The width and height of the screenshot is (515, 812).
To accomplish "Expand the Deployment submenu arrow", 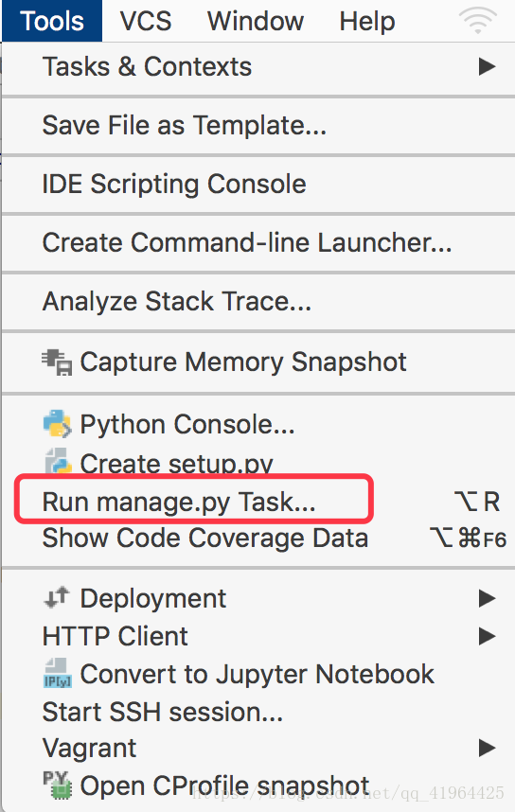I will pos(487,598).
